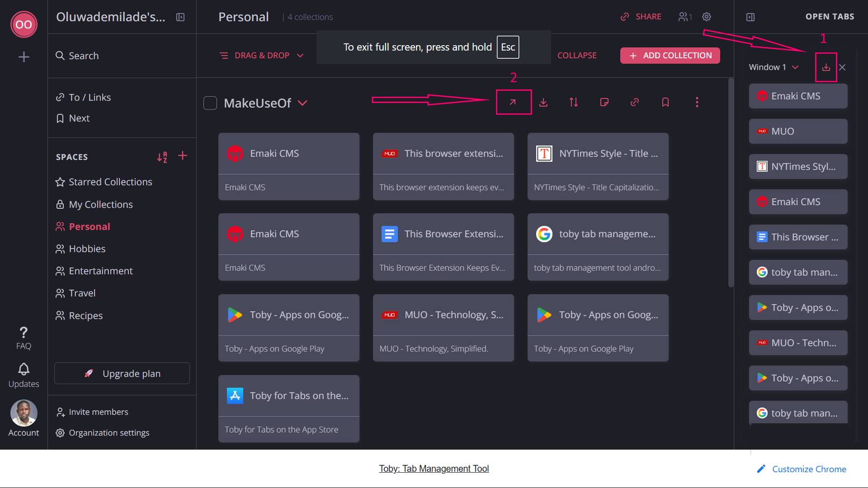Open toby tab management Google card

[598, 247]
